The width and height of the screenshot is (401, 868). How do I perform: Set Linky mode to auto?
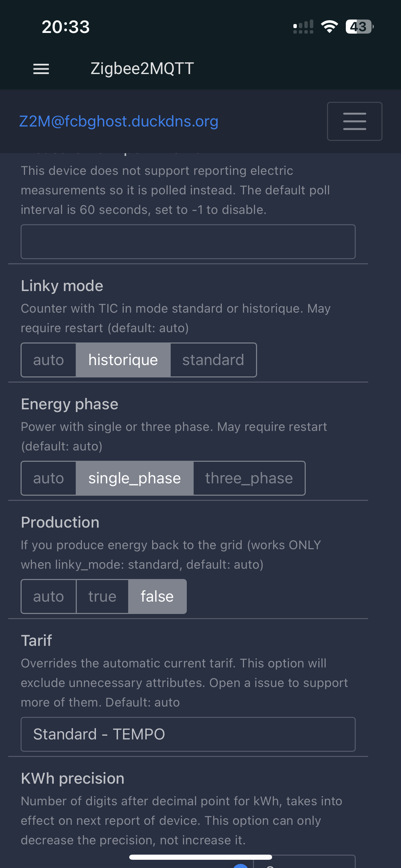[x=48, y=360]
